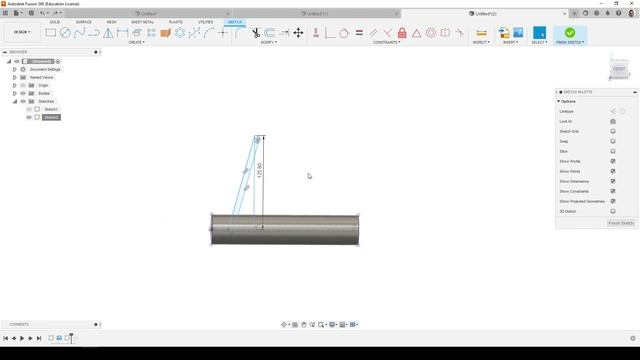Select the Spline sketch tool
Screen dimensions: 640x360
tap(80, 33)
